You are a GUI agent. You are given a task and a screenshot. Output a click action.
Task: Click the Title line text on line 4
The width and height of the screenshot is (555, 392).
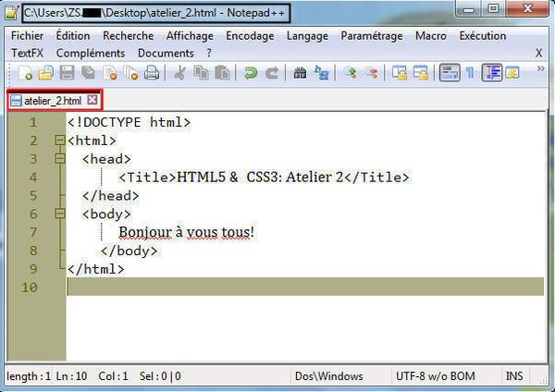click(x=264, y=177)
